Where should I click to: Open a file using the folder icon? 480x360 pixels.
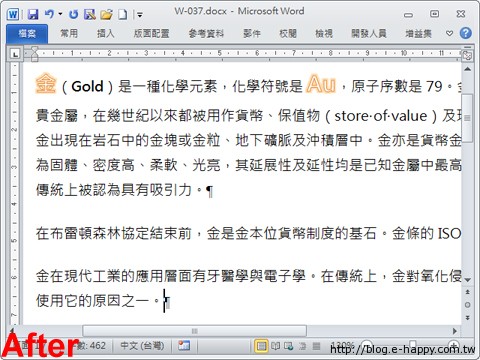coord(106,14)
